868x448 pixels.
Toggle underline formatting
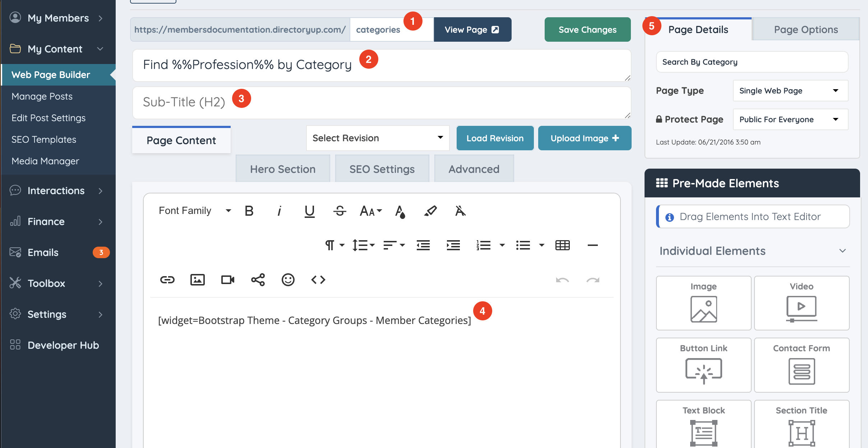(309, 211)
